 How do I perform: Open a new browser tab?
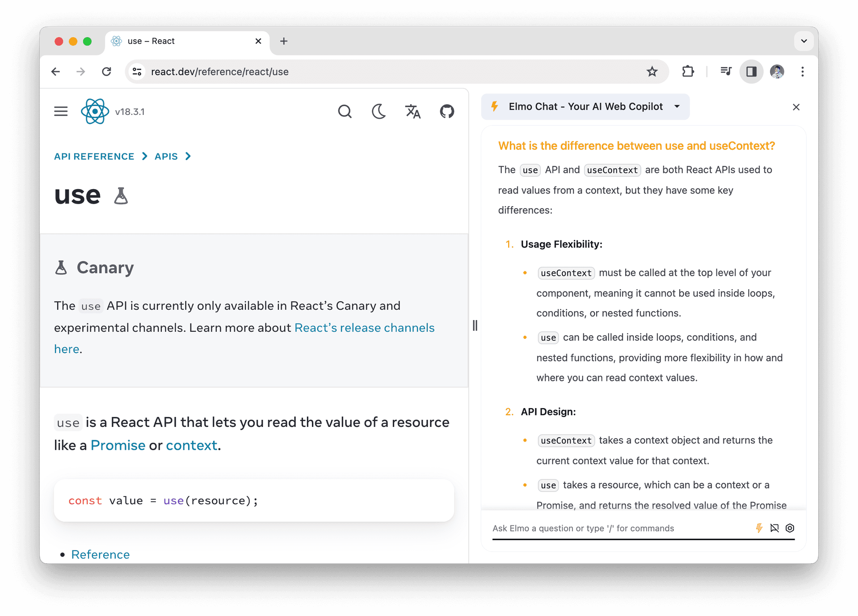(x=284, y=41)
